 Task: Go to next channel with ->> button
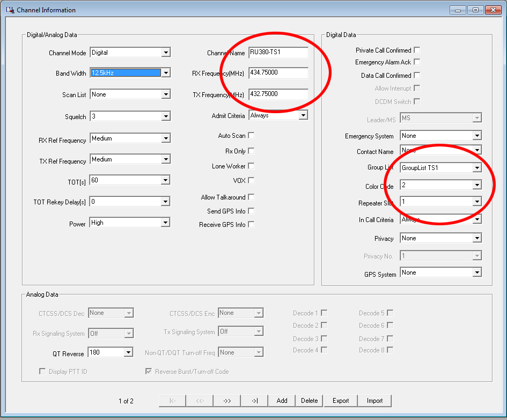tap(227, 401)
